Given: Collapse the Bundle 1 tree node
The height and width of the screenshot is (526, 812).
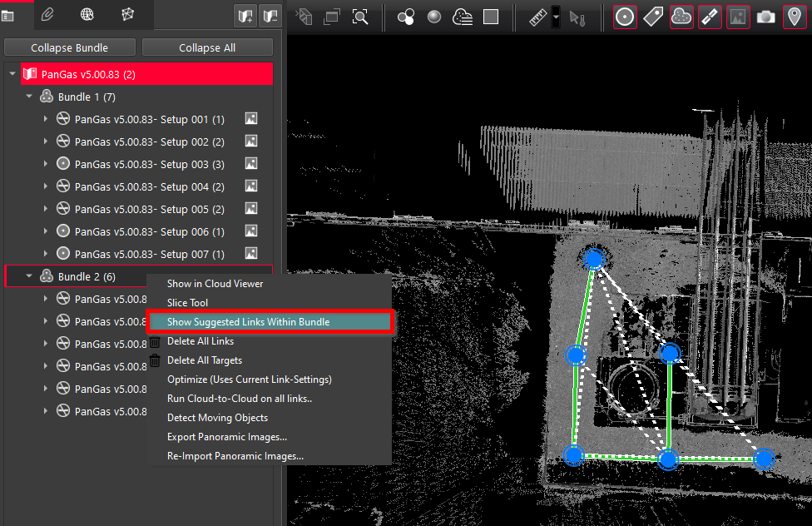Looking at the screenshot, I should [29, 97].
